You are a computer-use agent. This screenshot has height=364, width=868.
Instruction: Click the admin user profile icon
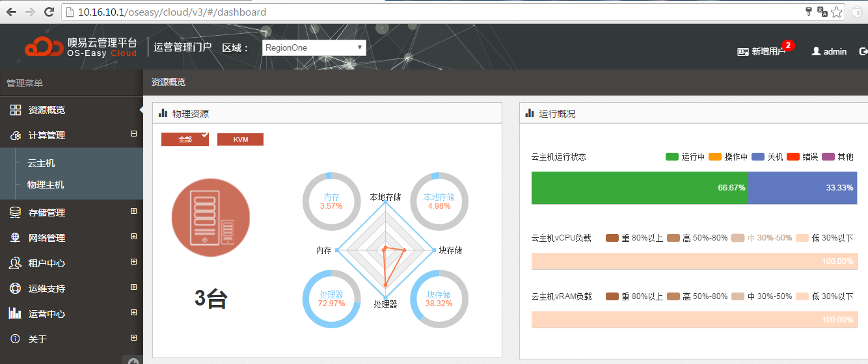pyautogui.click(x=816, y=51)
